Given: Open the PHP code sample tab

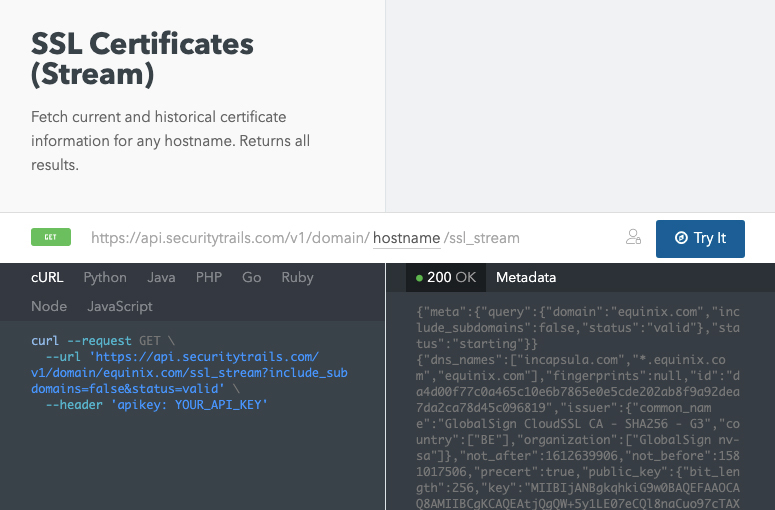Looking at the screenshot, I should (x=209, y=277).
